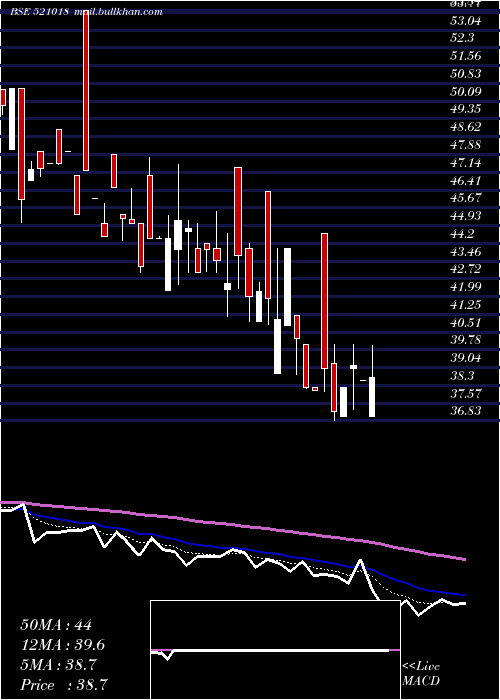Click inside the MACD inset chart box
Viewport: 500px width, 700px height.
coord(275,650)
